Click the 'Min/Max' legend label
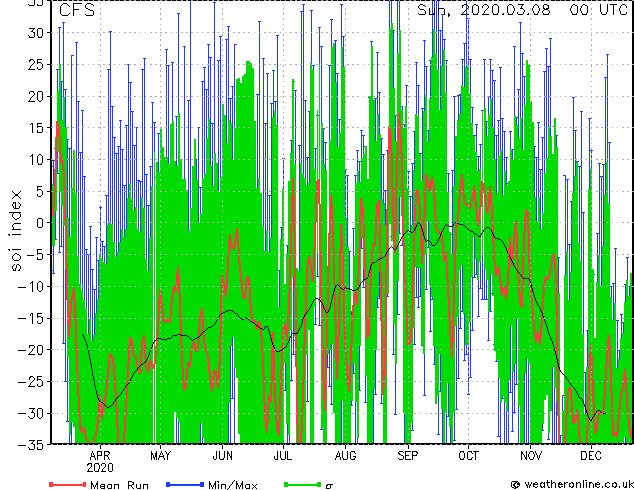 point(232,485)
